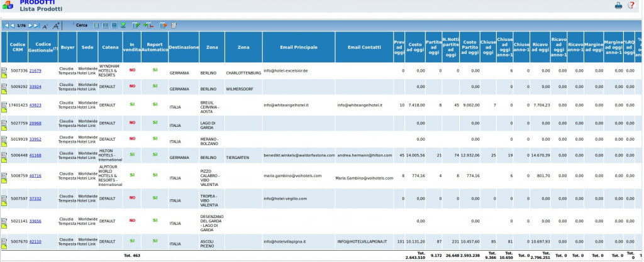Go to first page of product list
The image size is (644, 262).
(x=6, y=25)
